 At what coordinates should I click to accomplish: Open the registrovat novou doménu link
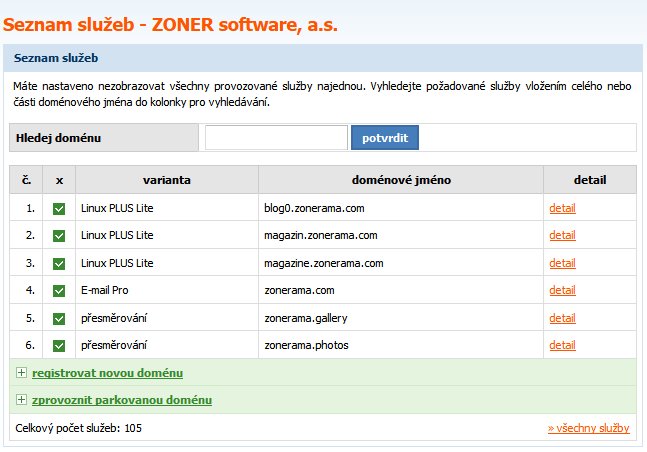[107, 373]
